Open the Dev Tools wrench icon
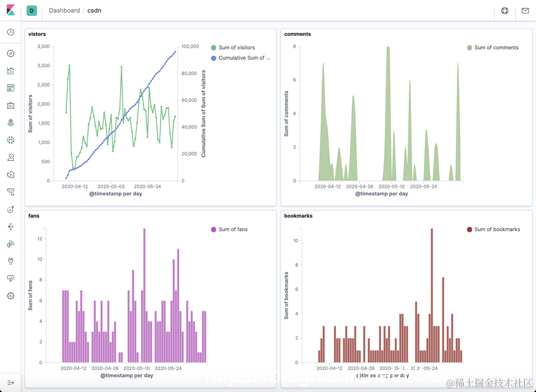The image size is (536, 392). coord(11,262)
